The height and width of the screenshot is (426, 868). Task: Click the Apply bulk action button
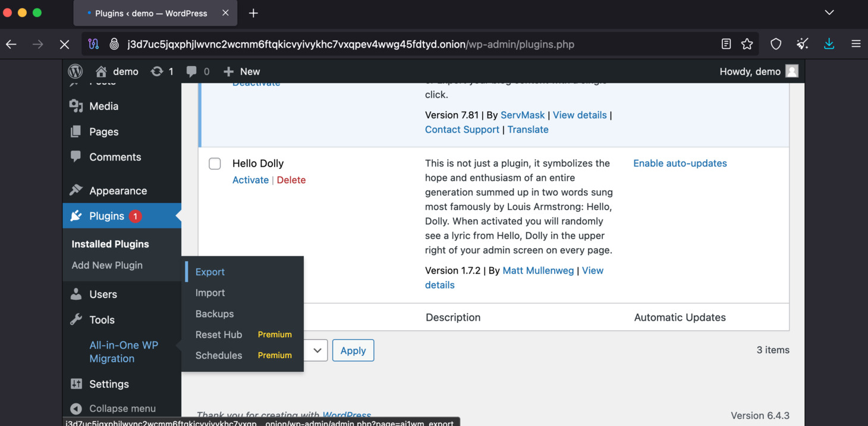pyautogui.click(x=353, y=350)
